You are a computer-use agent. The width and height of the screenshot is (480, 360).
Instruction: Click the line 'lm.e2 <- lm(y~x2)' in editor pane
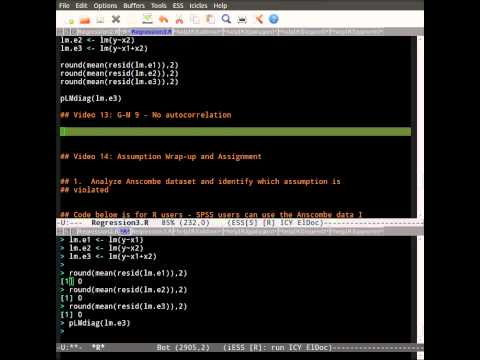[97, 40]
